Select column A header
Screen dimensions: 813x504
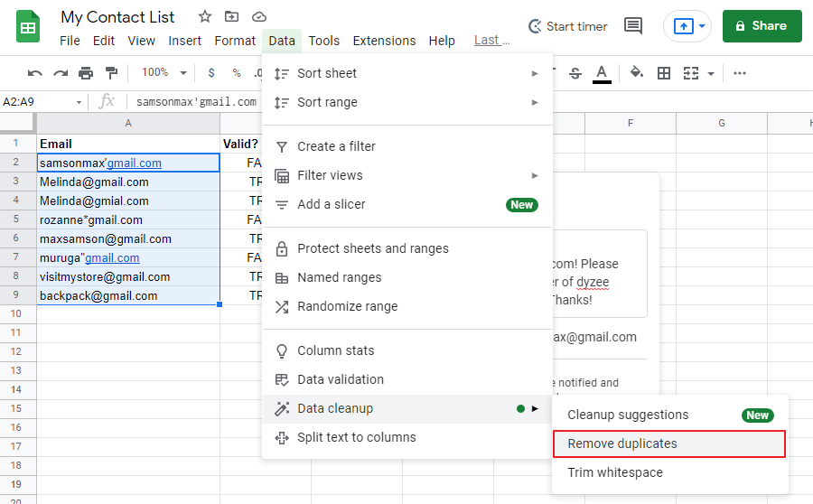click(128, 123)
